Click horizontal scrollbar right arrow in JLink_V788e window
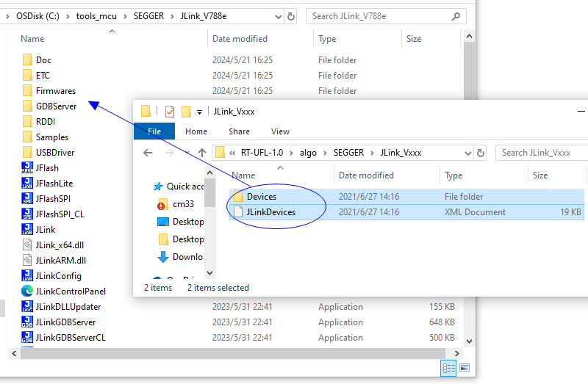The width and height of the screenshot is (588, 384). pos(456,353)
